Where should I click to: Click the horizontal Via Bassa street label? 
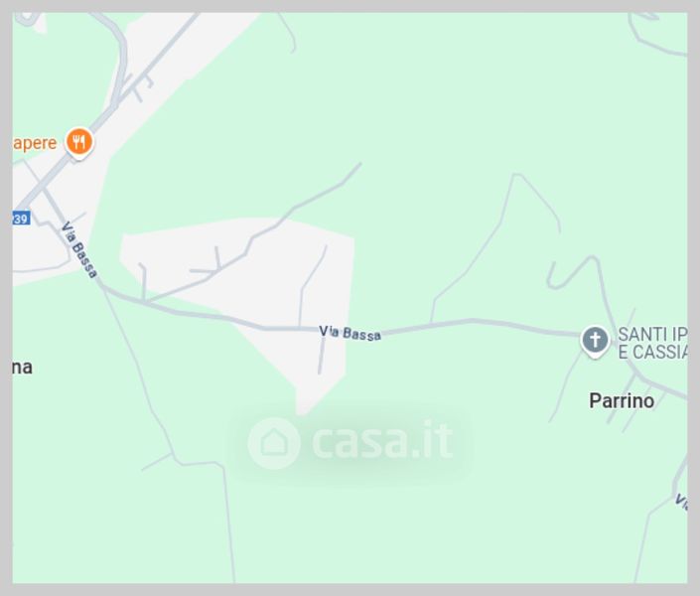point(350,334)
